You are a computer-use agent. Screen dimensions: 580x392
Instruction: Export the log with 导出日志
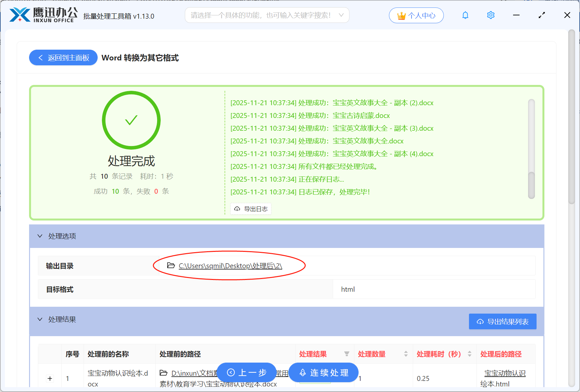point(251,209)
